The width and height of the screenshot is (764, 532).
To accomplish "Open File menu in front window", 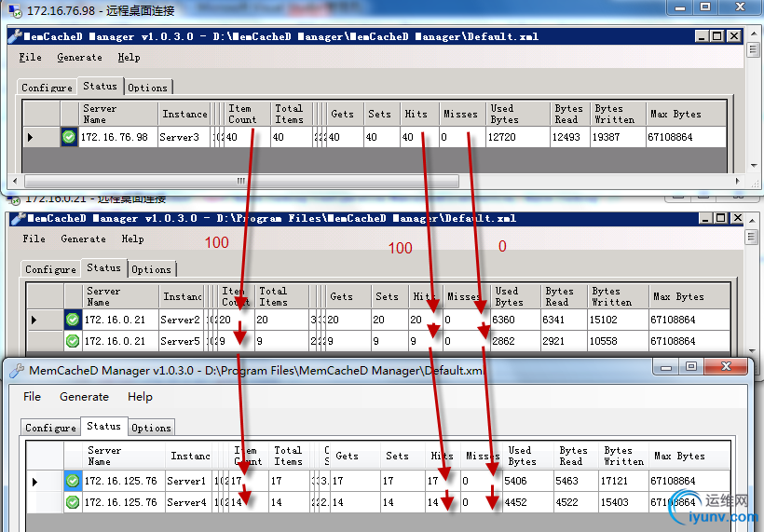I will point(33,397).
